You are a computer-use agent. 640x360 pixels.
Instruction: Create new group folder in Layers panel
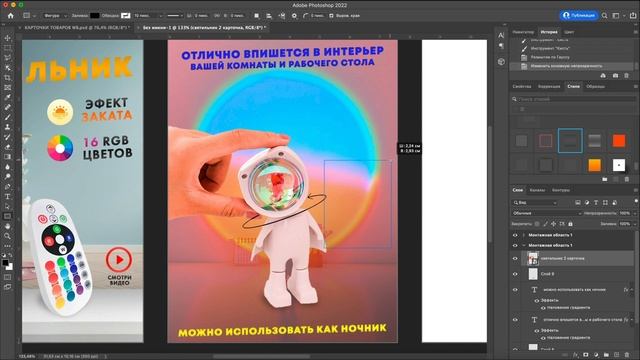(x=606, y=355)
